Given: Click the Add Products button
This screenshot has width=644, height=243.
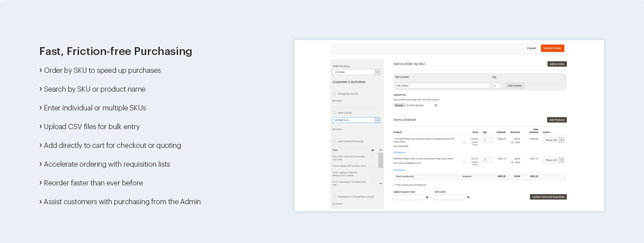Looking at the screenshot, I should pos(557,120).
